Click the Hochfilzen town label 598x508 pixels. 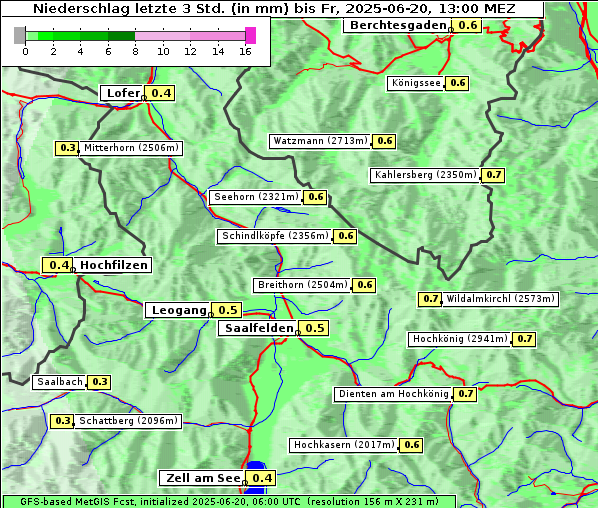(113, 265)
